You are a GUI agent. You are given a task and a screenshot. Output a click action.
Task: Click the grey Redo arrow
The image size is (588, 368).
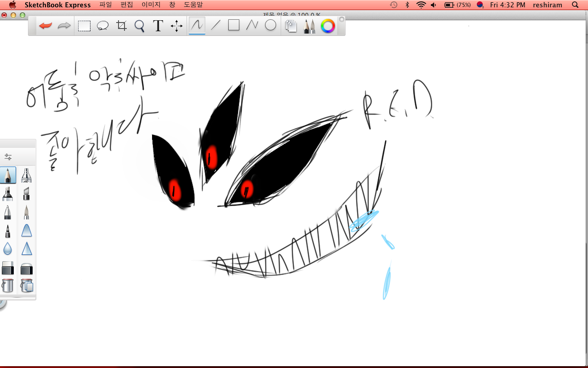click(x=64, y=26)
